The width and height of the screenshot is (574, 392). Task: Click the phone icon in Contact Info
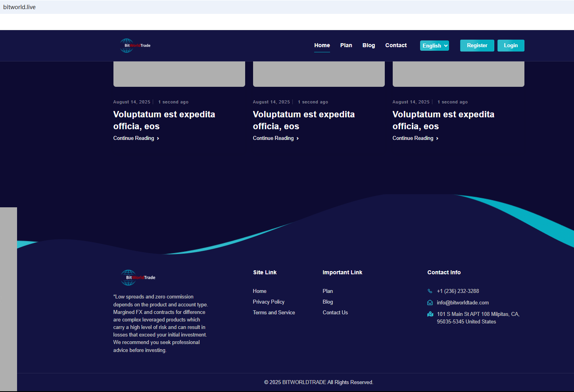[430, 291]
